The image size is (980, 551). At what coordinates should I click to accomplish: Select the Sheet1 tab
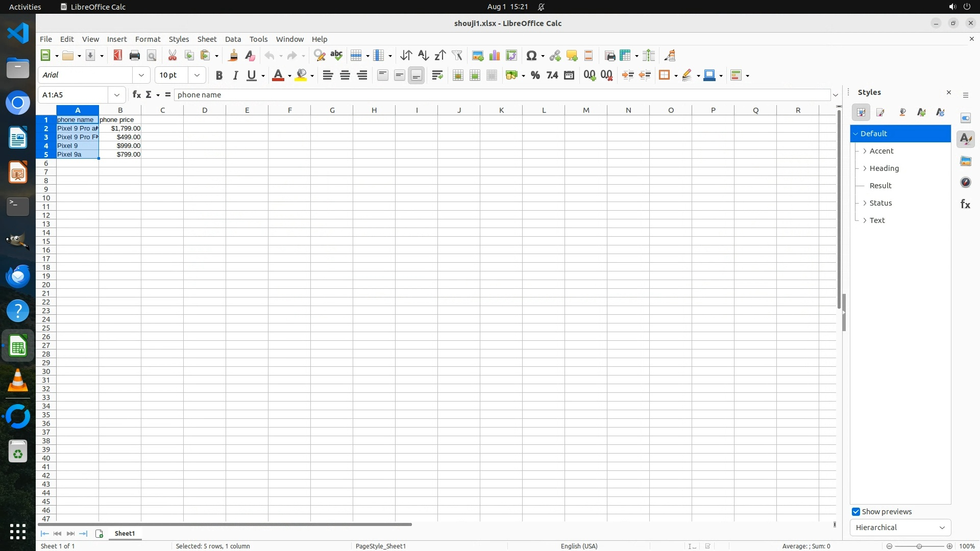(x=125, y=534)
